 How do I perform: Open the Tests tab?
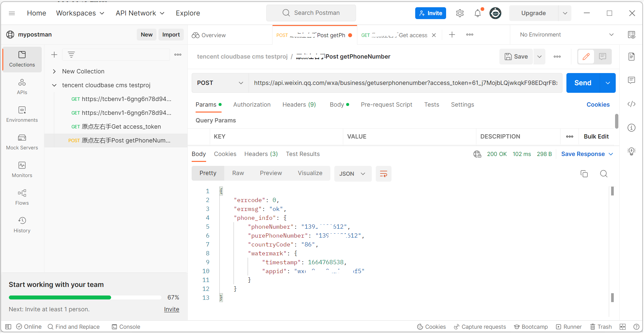pyautogui.click(x=432, y=105)
